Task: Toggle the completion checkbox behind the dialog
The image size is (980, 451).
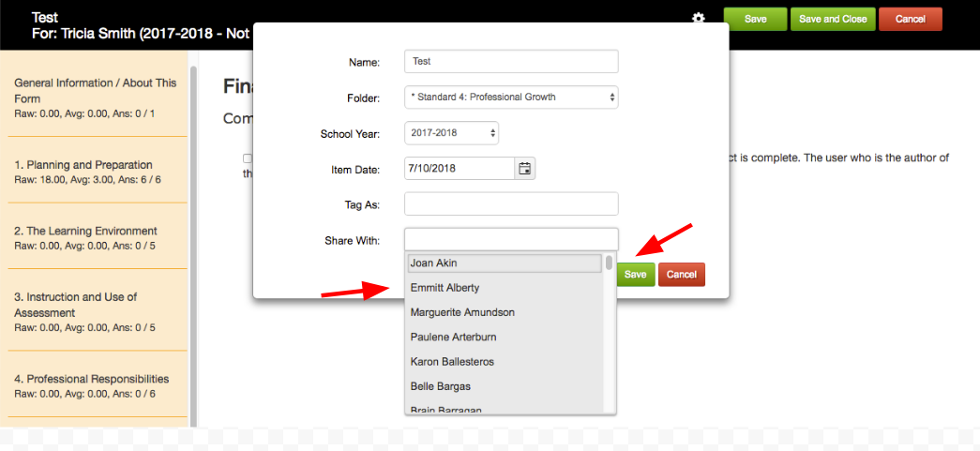Action: tap(248, 158)
